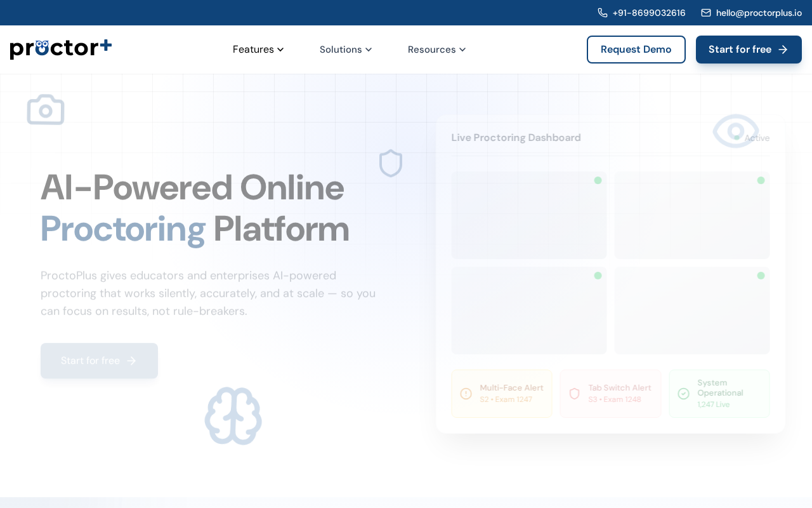Click the header Start for free button
This screenshot has width=812, height=508.
point(749,50)
